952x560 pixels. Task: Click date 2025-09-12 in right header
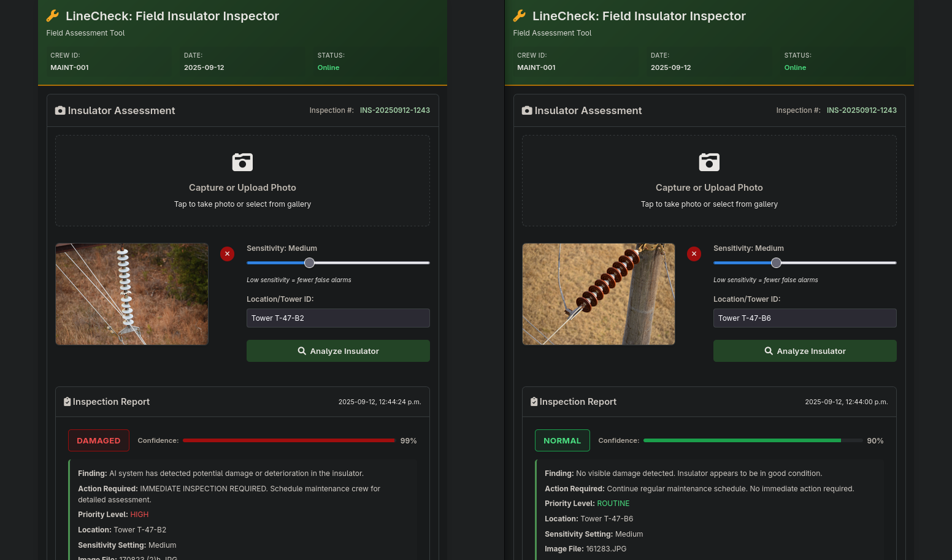click(x=671, y=67)
